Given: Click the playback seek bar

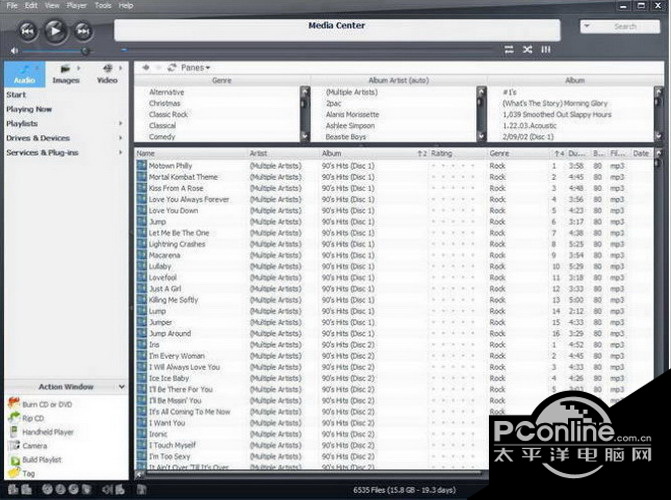Looking at the screenshot, I should click(307, 50).
